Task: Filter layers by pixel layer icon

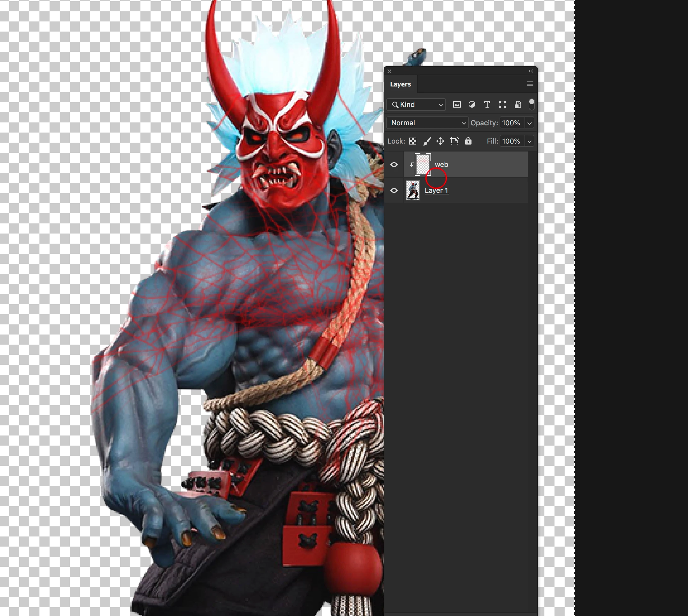Action: [457, 104]
